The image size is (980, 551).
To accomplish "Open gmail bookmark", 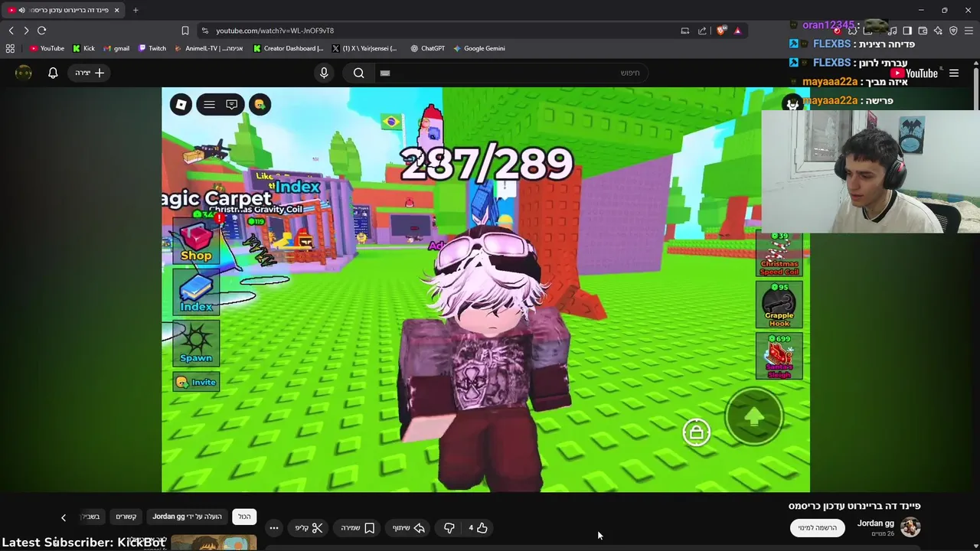I will click(x=116, y=48).
